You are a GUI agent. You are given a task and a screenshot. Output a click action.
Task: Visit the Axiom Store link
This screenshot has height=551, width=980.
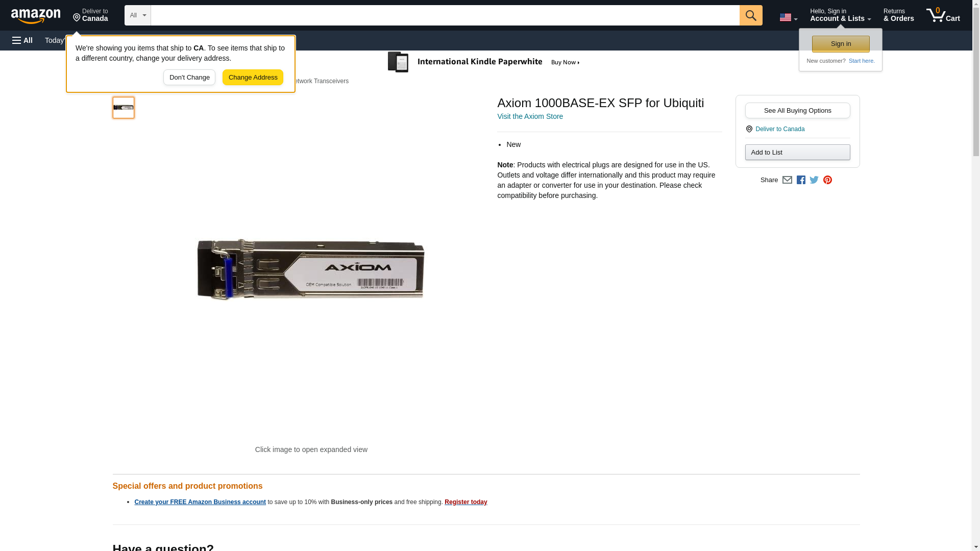pos(530,116)
